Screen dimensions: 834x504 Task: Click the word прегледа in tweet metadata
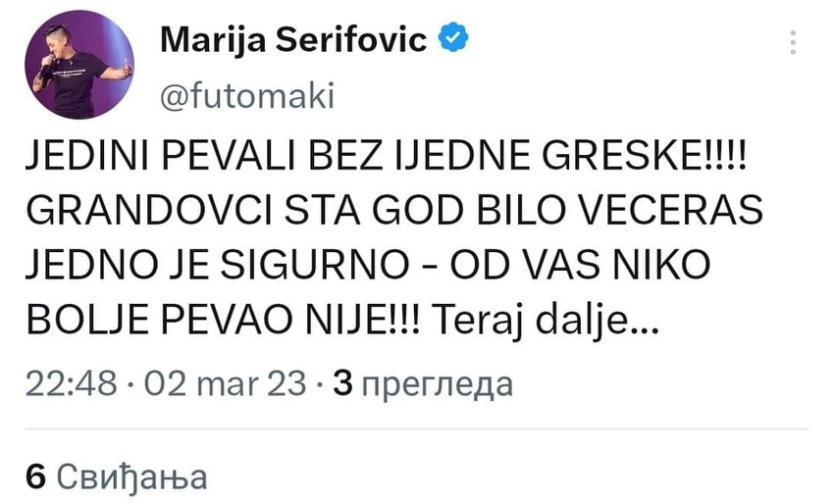click(x=438, y=384)
